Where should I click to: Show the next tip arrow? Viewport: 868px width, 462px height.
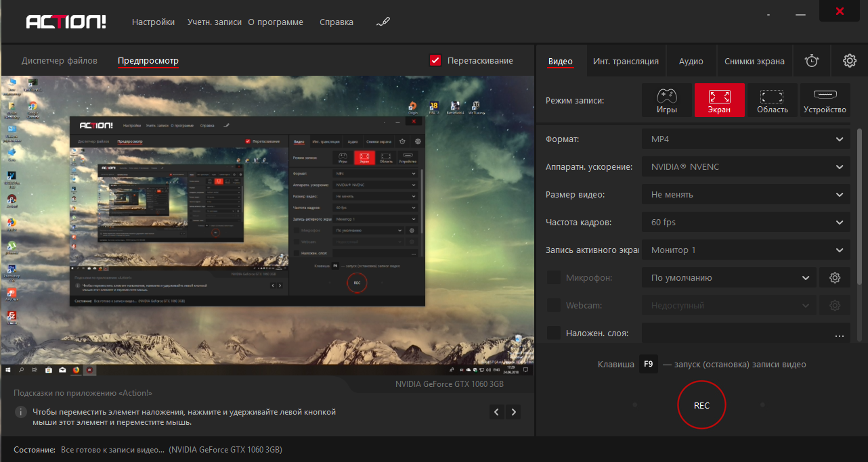(x=513, y=412)
